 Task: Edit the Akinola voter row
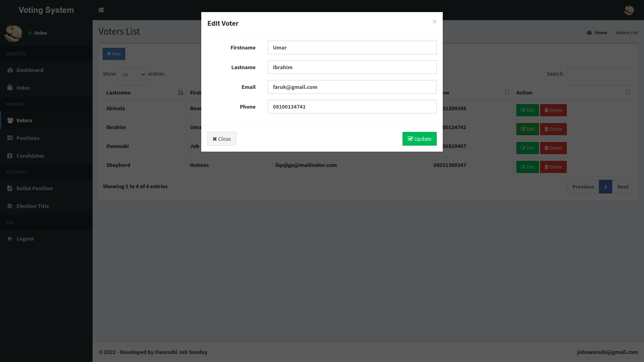pyautogui.click(x=528, y=110)
